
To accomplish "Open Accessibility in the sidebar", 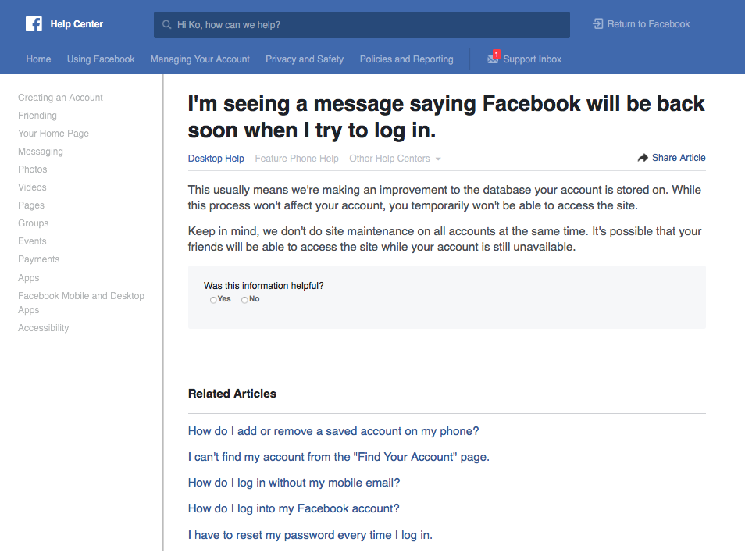I will coord(43,328).
